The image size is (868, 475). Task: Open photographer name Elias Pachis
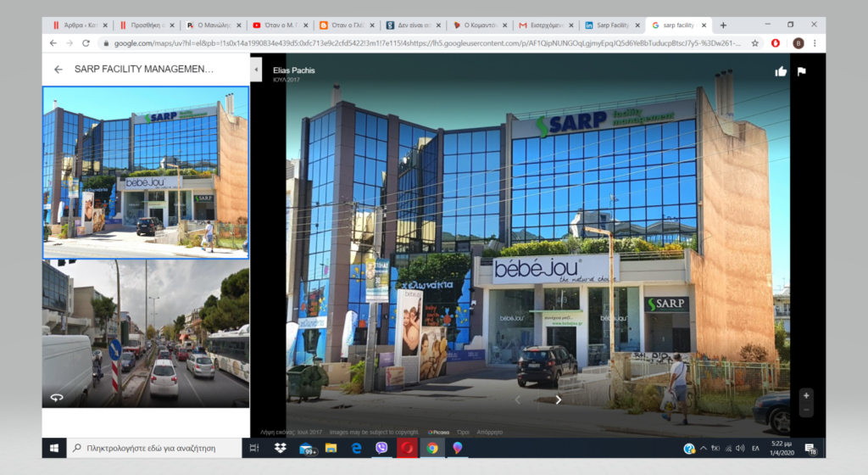pos(293,70)
